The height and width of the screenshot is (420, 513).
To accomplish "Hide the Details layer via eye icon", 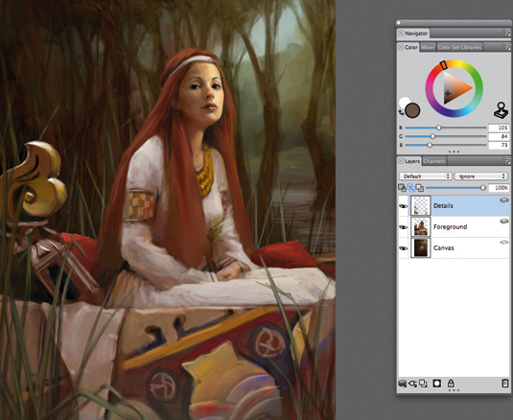I will (x=403, y=206).
